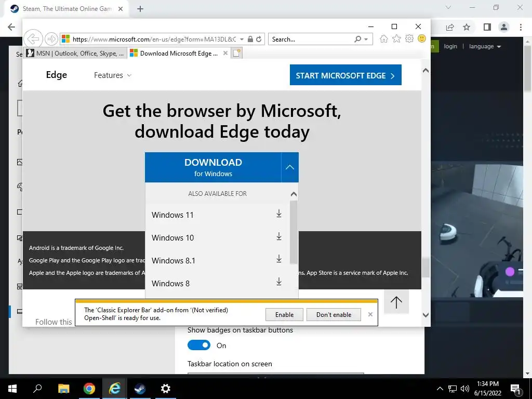Click the Edge logo link

pos(56,75)
